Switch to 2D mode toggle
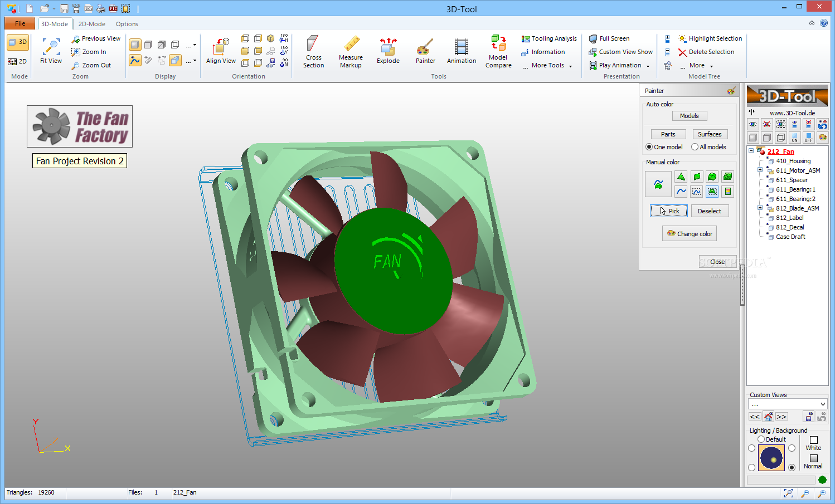Image resolution: width=835 pixels, height=504 pixels. click(x=18, y=61)
